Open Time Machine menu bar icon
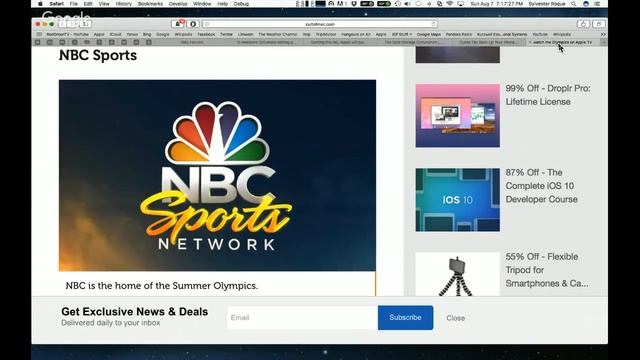The width and height of the screenshot is (640, 360). tap(398, 4)
